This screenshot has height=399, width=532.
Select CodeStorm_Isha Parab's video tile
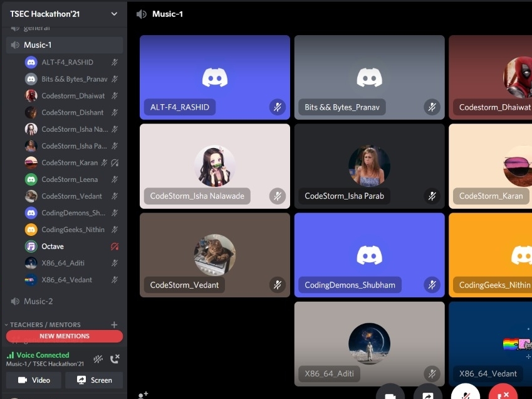pyautogui.click(x=369, y=166)
